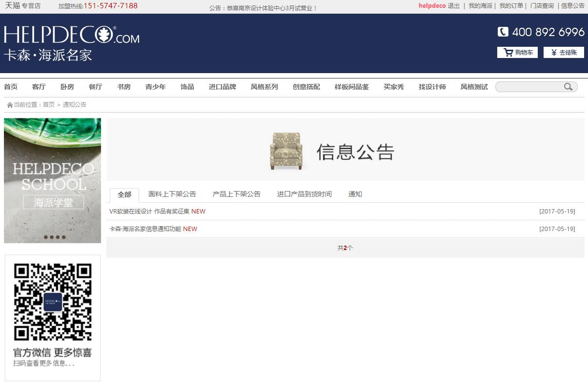This screenshot has width=588, height=386.
Task: Select the 通知 tab
Action: pyautogui.click(x=355, y=194)
